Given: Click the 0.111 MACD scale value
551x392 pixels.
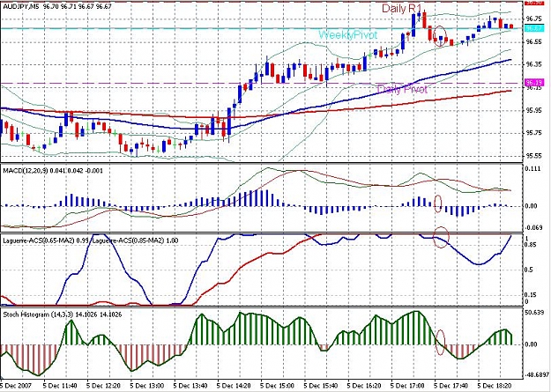Looking at the screenshot, I should click(532, 168).
